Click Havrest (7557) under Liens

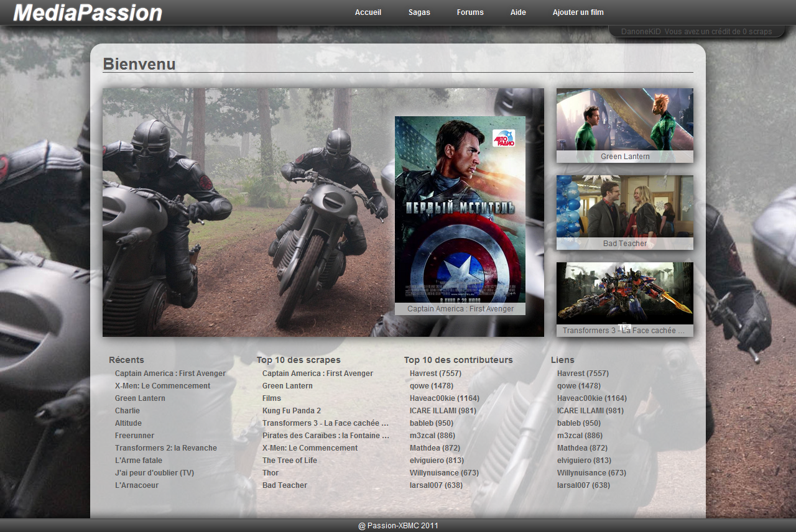[583, 374]
